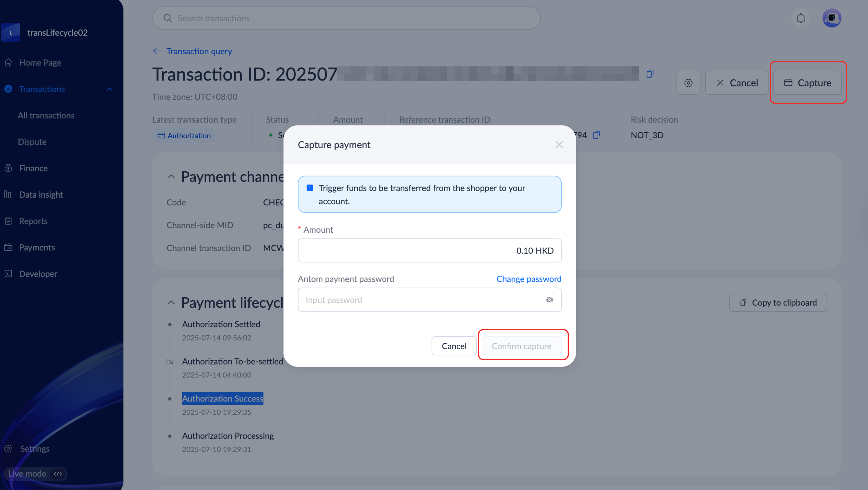Close the Capture payment dialog
Image resolution: width=868 pixels, height=490 pixels.
559,145
